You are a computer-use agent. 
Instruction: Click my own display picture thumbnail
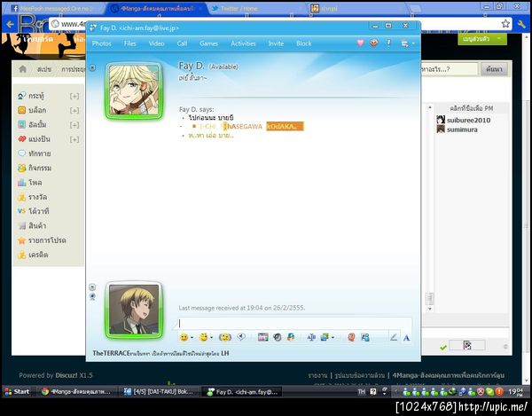pyautogui.click(x=135, y=310)
